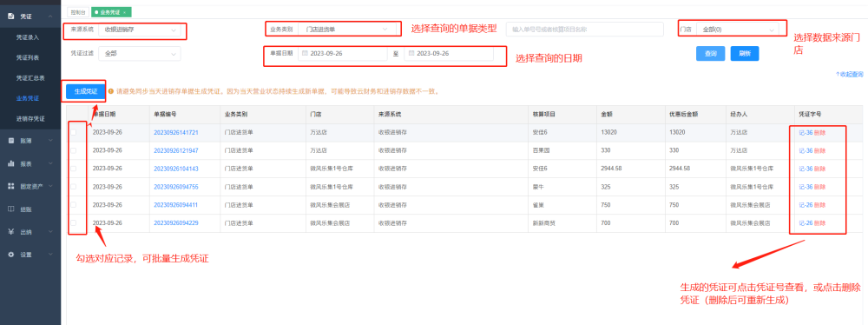Screen dimensions: 868x325
Task: Click the orange warning icon next to 生成凭证
Action: tap(111, 91)
